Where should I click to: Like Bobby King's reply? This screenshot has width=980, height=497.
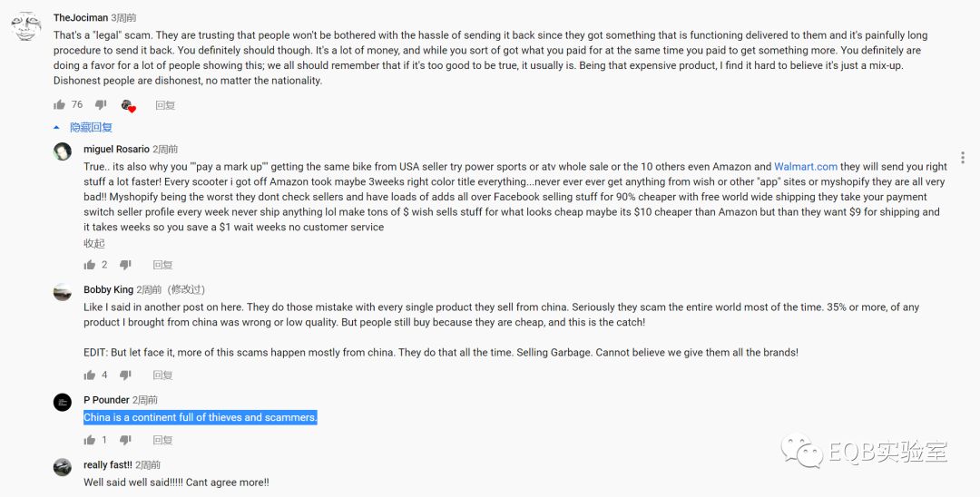pos(90,375)
